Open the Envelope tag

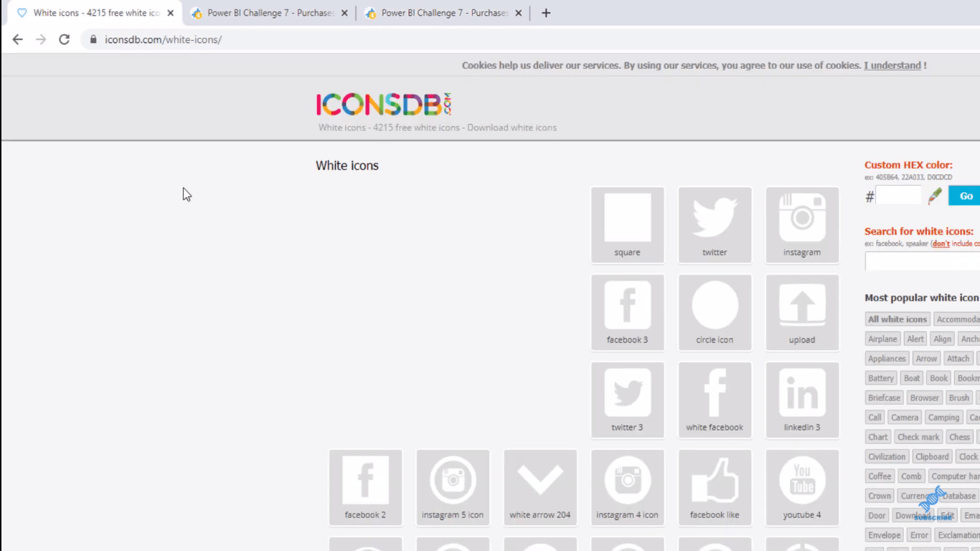(x=884, y=535)
